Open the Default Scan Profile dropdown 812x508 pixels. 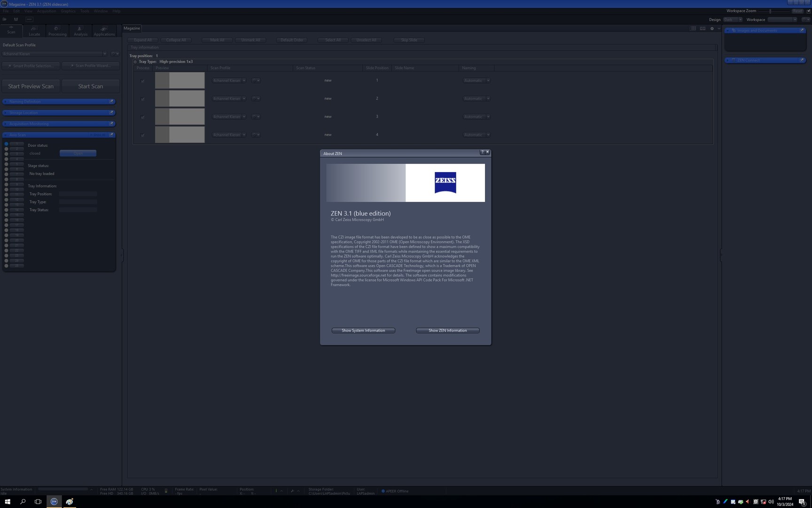click(x=104, y=54)
